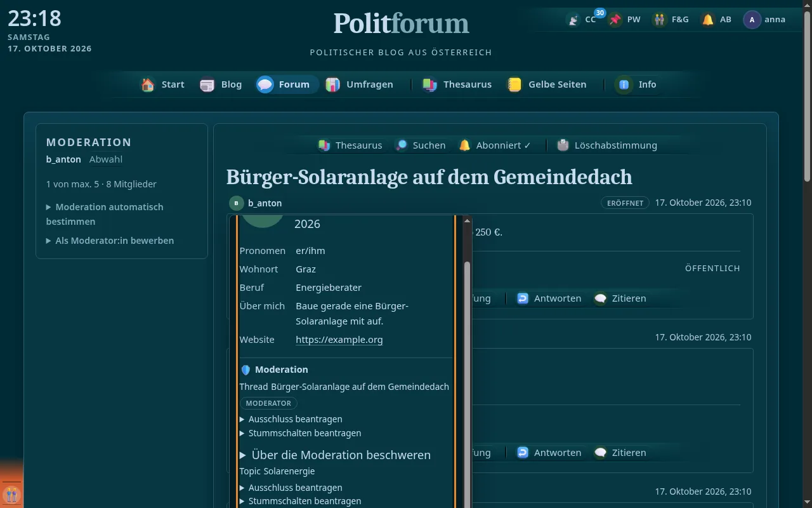Image resolution: width=812 pixels, height=508 pixels.
Task: Expand 'Moderation automatisch bestimmen'
Action: tap(105, 214)
